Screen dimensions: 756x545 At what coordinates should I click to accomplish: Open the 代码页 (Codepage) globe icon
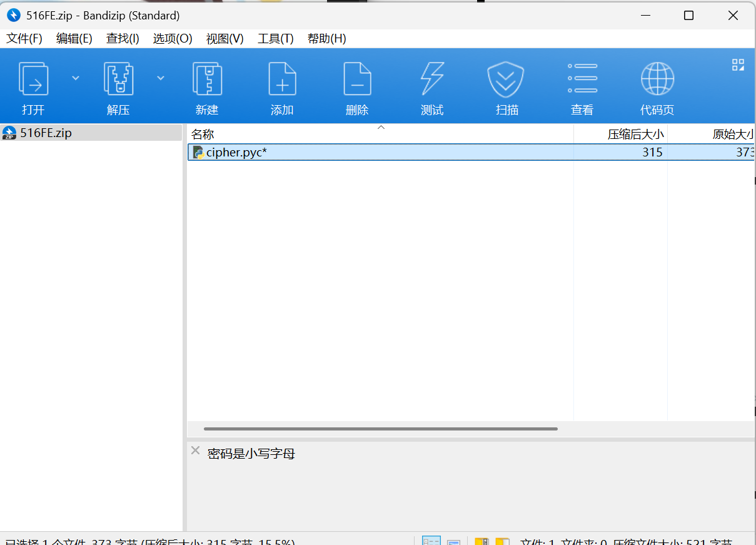point(657,86)
